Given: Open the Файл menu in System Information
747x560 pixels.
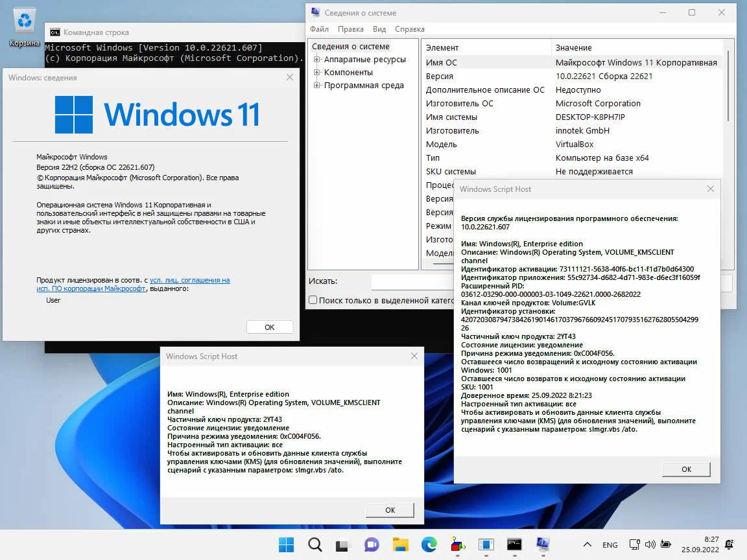Looking at the screenshot, I should pyautogui.click(x=319, y=29).
